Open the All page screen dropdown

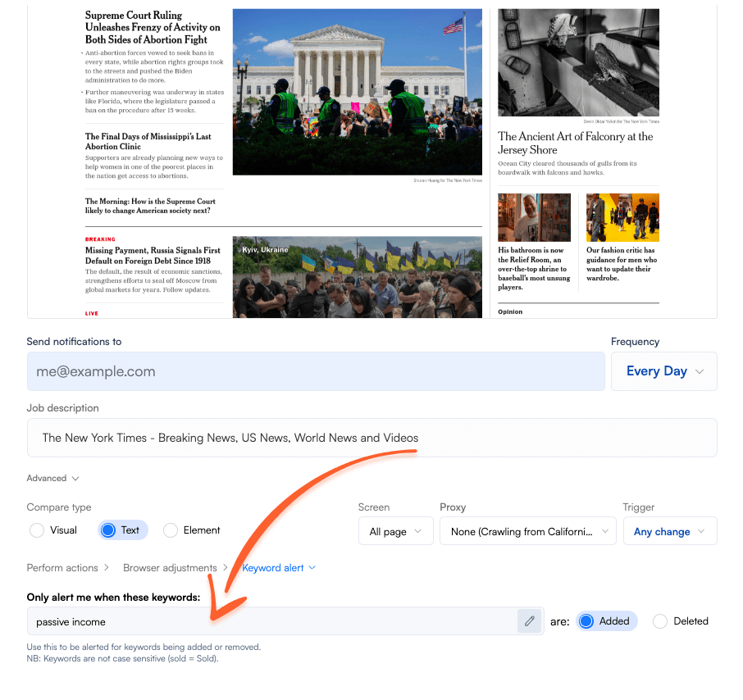[x=395, y=531]
